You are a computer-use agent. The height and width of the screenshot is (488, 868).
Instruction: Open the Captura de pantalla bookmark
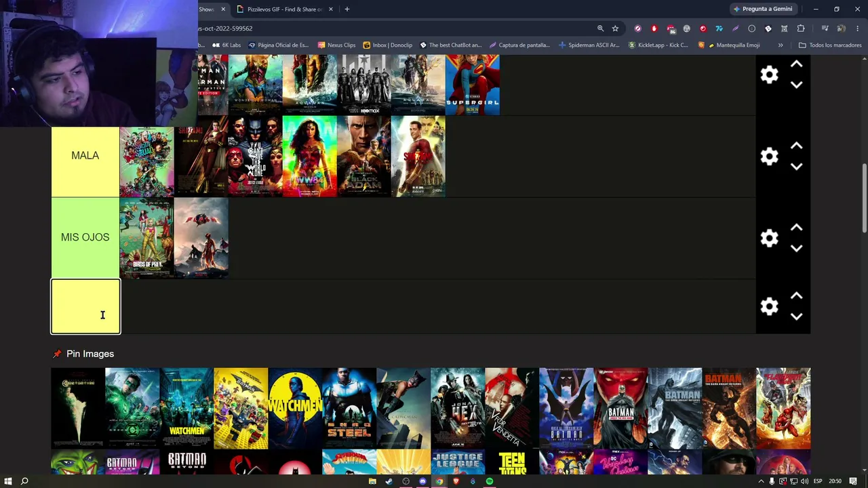(x=519, y=45)
